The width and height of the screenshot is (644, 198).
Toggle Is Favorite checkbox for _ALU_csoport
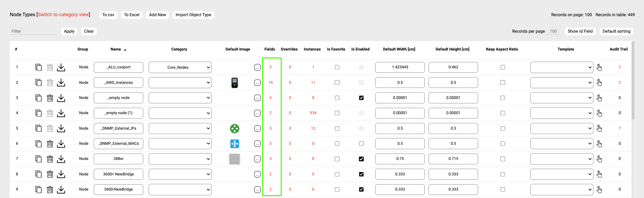click(337, 67)
